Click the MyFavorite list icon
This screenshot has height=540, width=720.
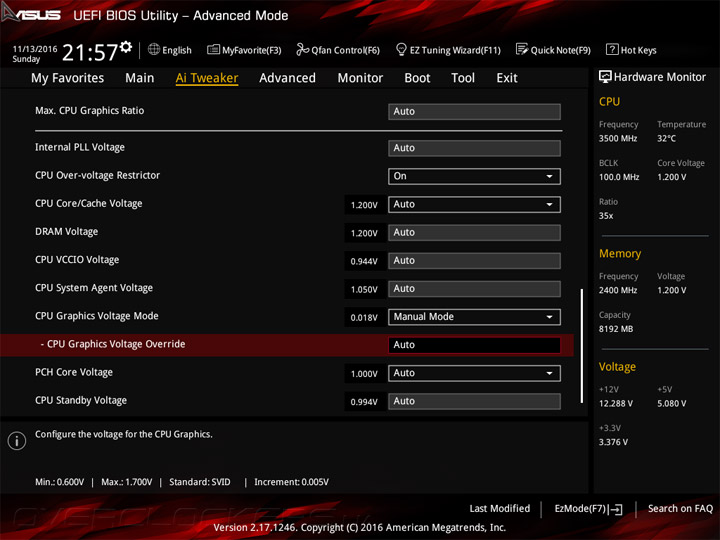pyautogui.click(x=213, y=50)
